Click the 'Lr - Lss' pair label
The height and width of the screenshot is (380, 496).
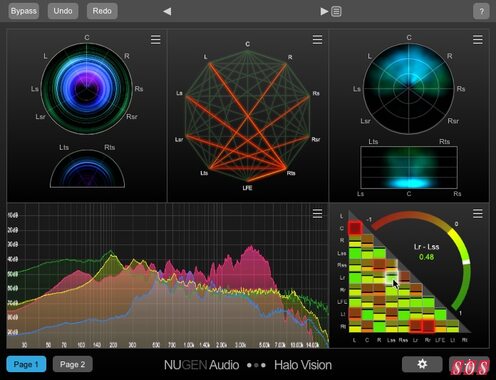[426, 247]
